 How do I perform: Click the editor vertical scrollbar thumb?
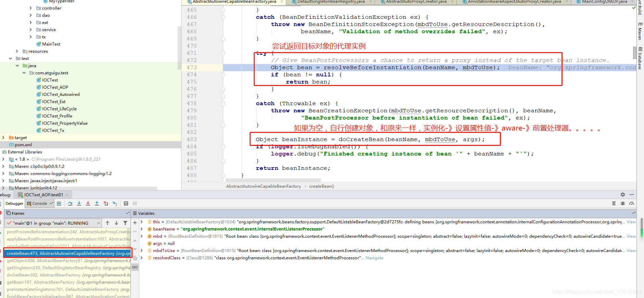pyautogui.click(x=634, y=52)
